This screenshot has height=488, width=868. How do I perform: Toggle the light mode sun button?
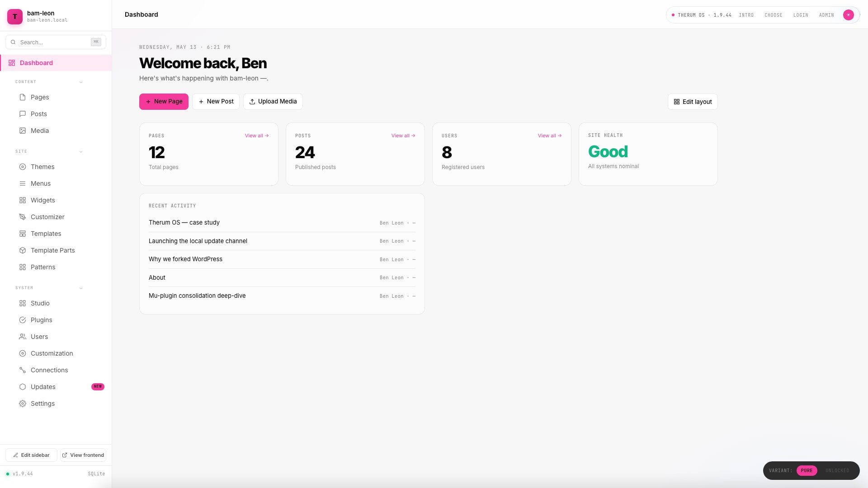click(849, 15)
